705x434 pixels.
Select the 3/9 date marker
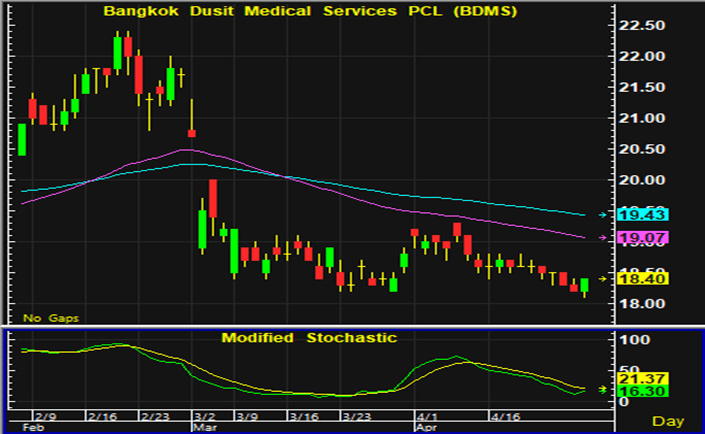pyautogui.click(x=247, y=416)
